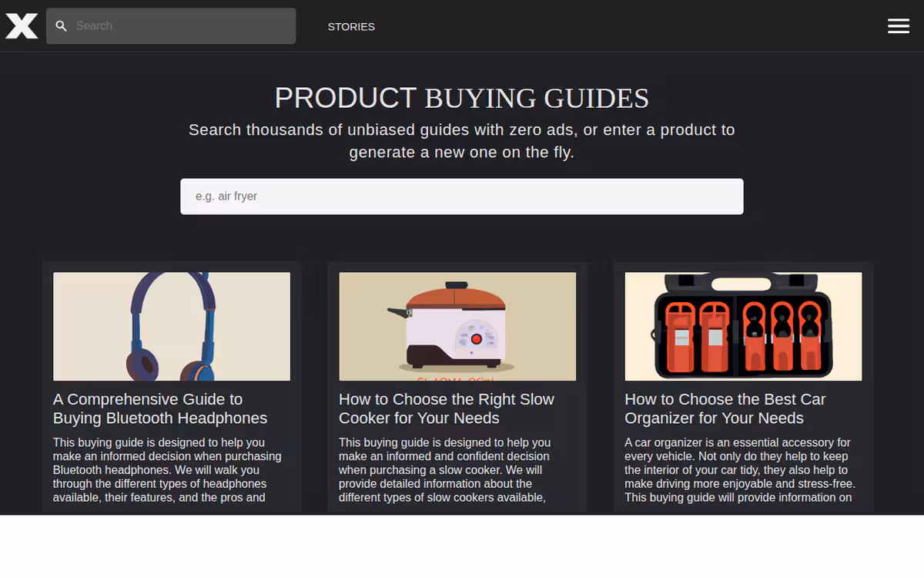Open the slow cooker thumbnail image

pyautogui.click(x=457, y=326)
